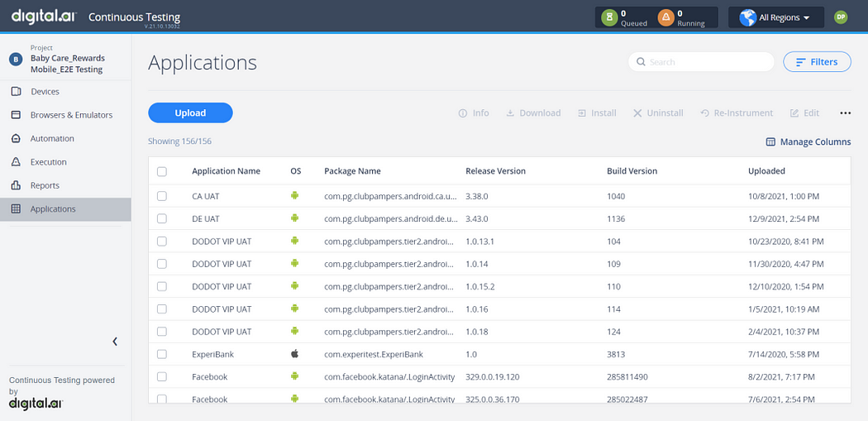
Task: Click the Download arrow toolbar icon
Action: [x=510, y=113]
